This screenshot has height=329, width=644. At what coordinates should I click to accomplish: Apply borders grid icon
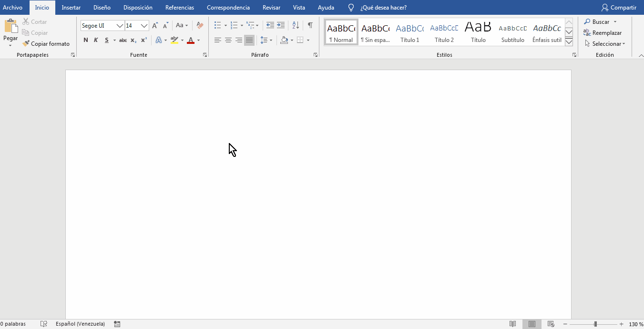(x=300, y=41)
